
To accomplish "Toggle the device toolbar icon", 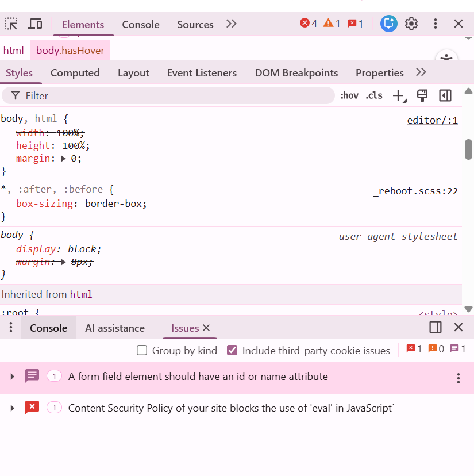I will 36,24.
